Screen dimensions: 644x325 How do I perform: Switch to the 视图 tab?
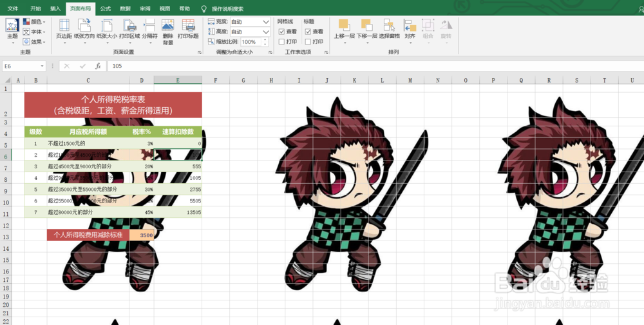(165, 8)
